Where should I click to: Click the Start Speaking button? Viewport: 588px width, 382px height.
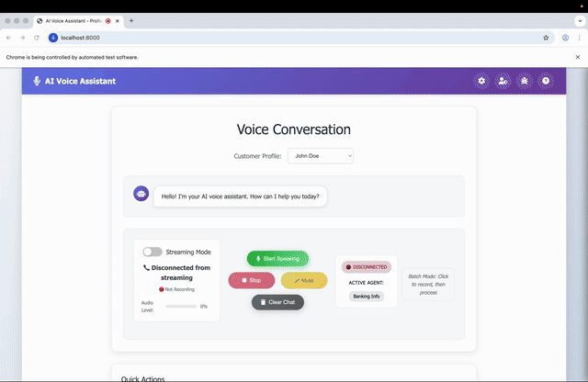click(x=277, y=259)
